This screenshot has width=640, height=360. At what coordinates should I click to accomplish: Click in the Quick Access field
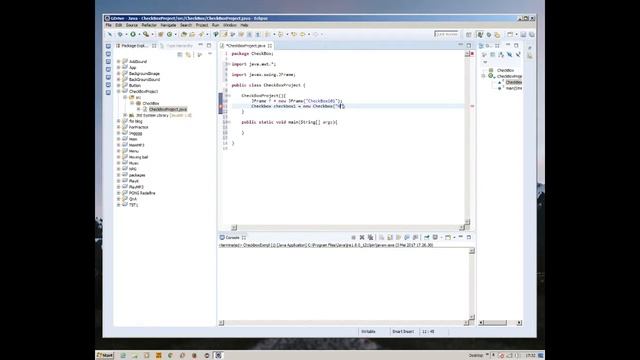[446, 34]
